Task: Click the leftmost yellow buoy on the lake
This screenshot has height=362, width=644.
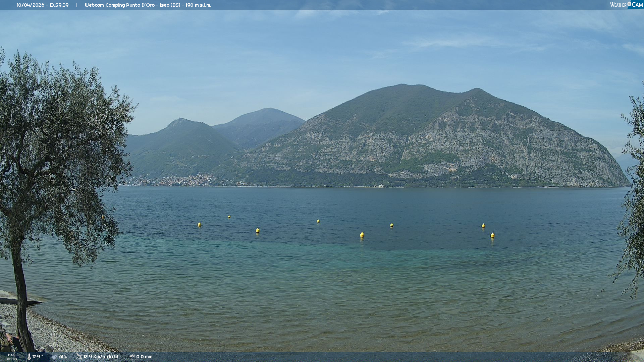Action: point(199,224)
